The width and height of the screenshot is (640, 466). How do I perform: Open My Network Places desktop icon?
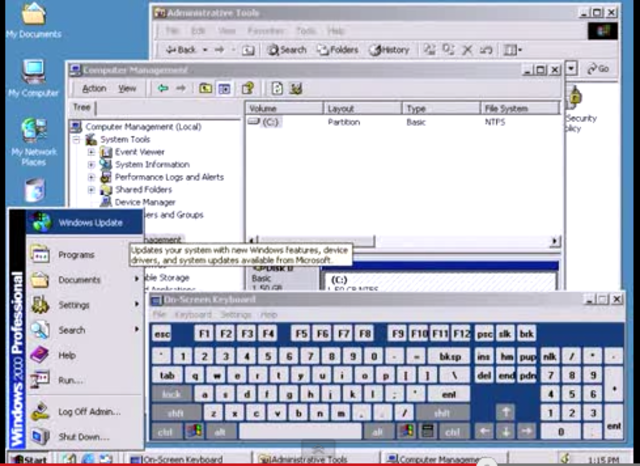pyautogui.click(x=33, y=142)
